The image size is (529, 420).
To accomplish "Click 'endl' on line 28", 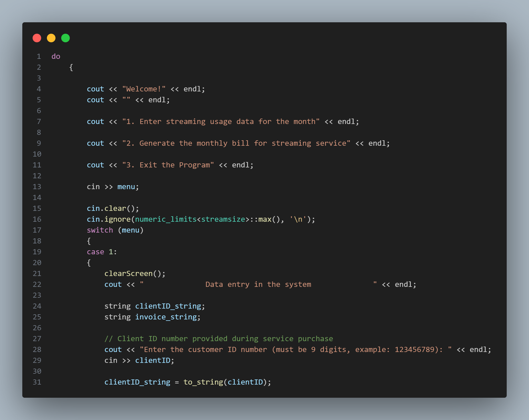I will tap(478, 350).
